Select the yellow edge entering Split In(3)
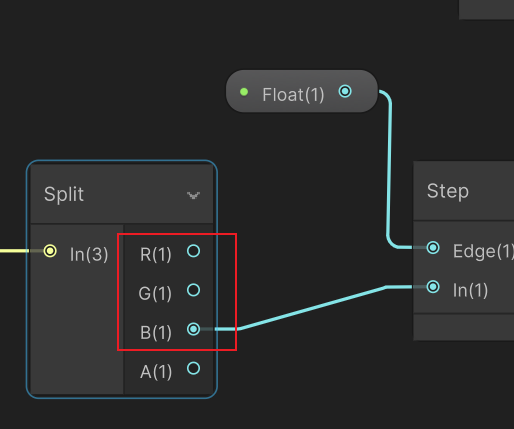This screenshot has width=514, height=429. (14, 251)
